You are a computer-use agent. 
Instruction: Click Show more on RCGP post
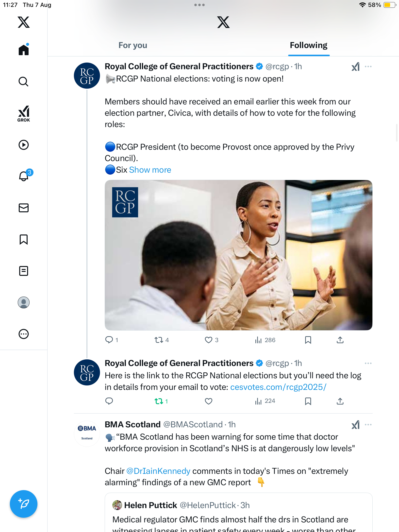(150, 170)
